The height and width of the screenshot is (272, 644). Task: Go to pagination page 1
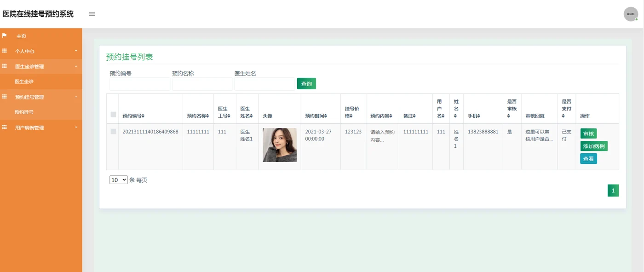coord(613,191)
